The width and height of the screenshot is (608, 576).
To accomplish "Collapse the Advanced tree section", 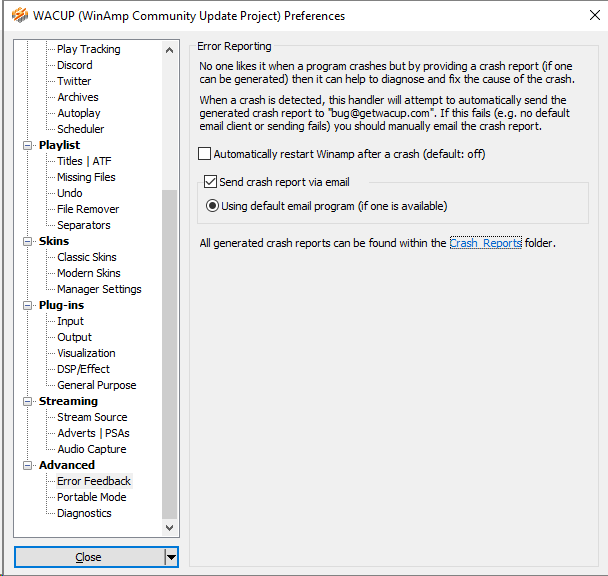I will click(28, 465).
